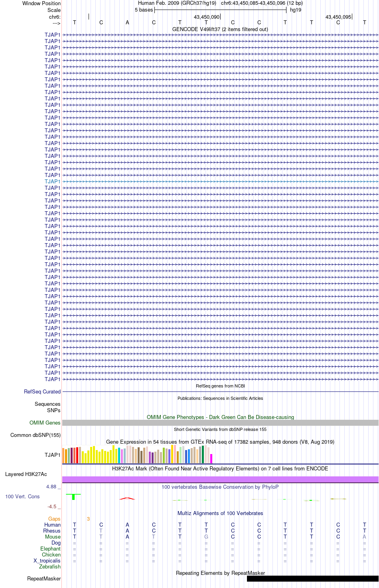The height and width of the screenshot is (588, 379).
Task: Click 'RefSeq genes from NCBI' track title
Action: coord(220,386)
